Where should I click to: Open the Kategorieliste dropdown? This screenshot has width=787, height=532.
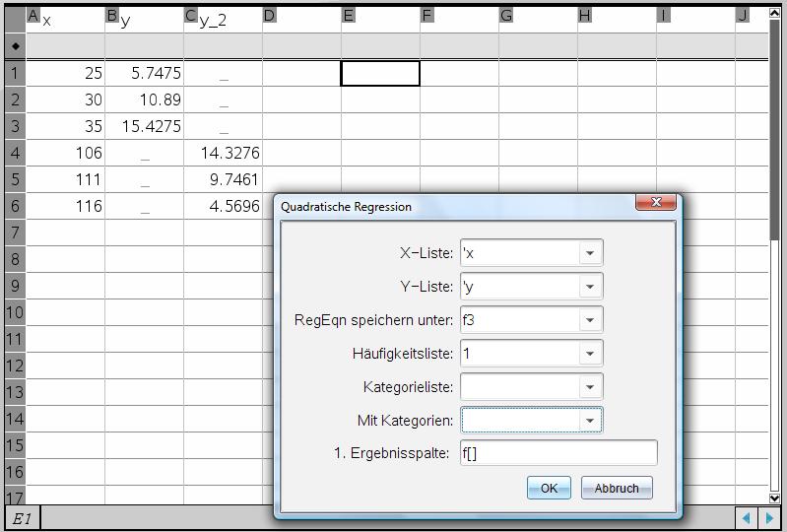[x=589, y=387]
